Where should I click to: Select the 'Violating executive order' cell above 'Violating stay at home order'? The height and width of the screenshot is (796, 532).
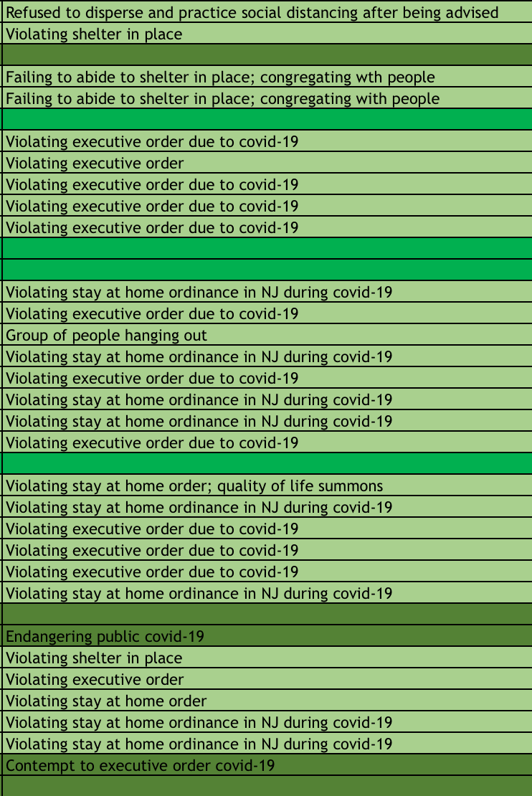coord(267,678)
